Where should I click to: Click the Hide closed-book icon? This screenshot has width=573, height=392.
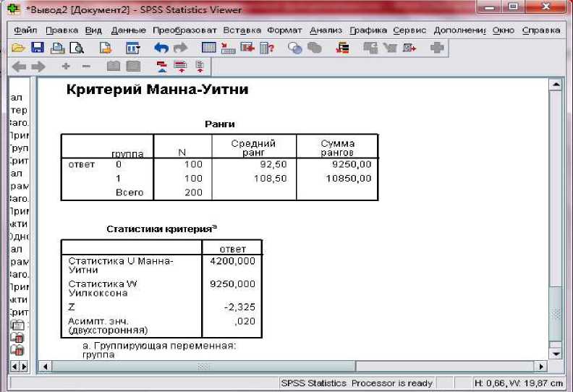point(133,66)
